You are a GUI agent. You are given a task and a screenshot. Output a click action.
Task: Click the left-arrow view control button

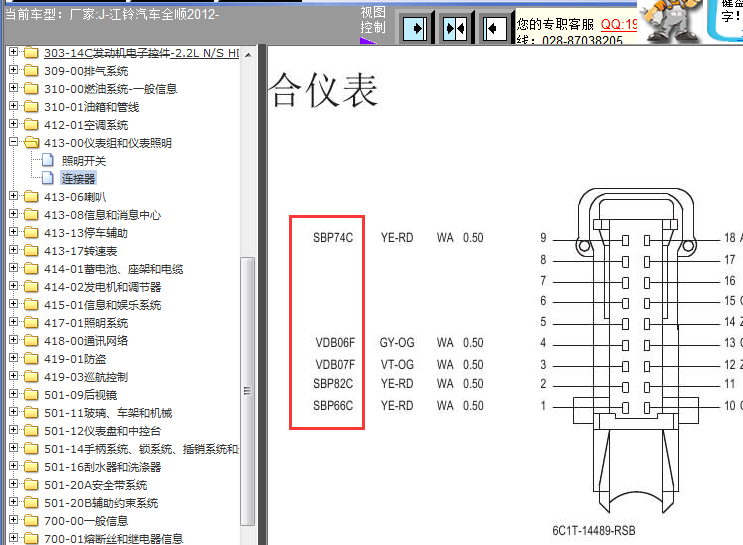[495, 28]
